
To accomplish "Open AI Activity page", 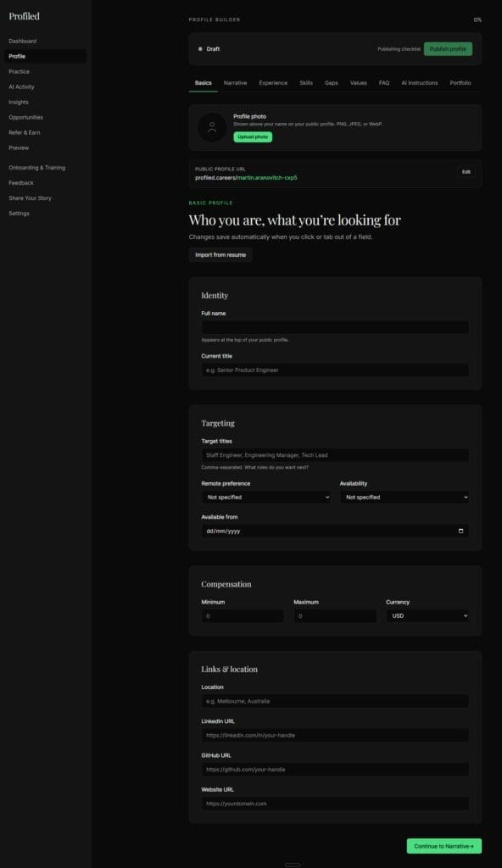I will click(21, 87).
